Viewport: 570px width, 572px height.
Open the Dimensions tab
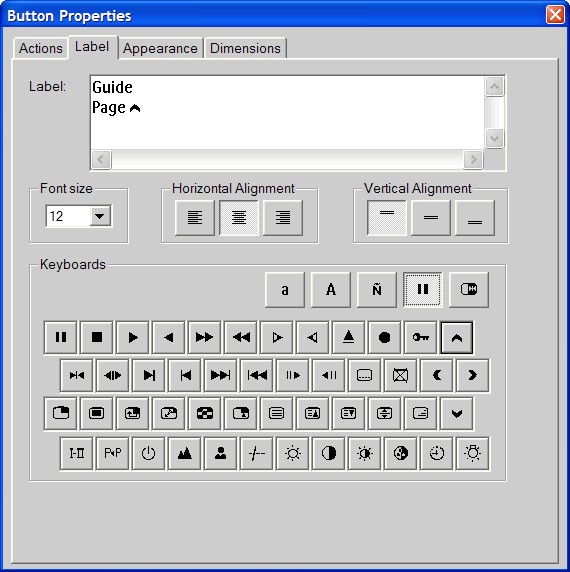pos(245,49)
